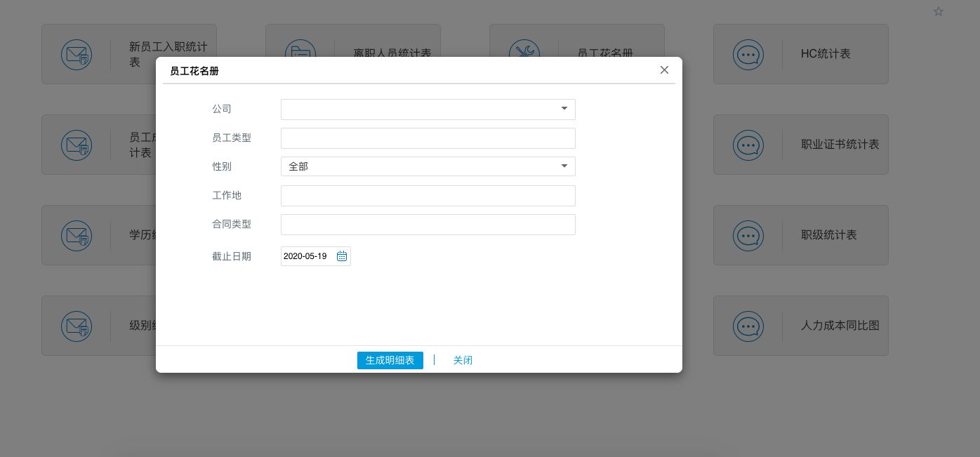Select the chat icon next to 职级统计表
Screen dimensions: 980x457
pos(748,235)
